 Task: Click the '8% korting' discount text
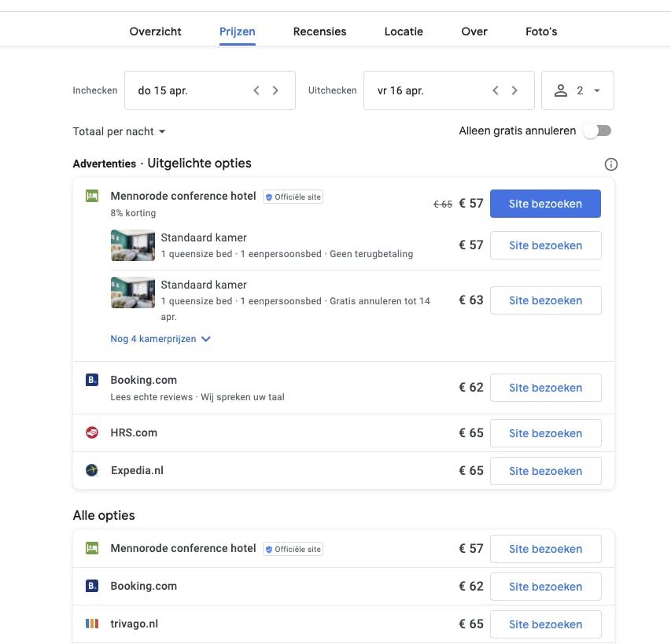coord(133,213)
